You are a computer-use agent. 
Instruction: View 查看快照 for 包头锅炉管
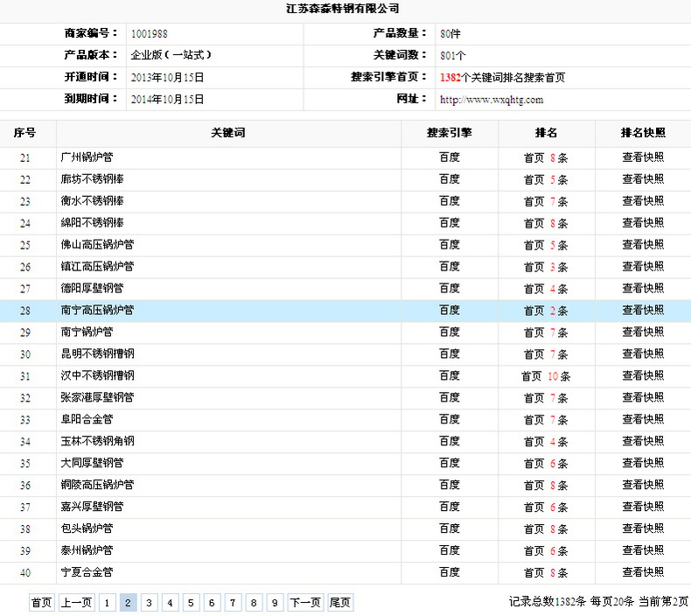(x=643, y=528)
